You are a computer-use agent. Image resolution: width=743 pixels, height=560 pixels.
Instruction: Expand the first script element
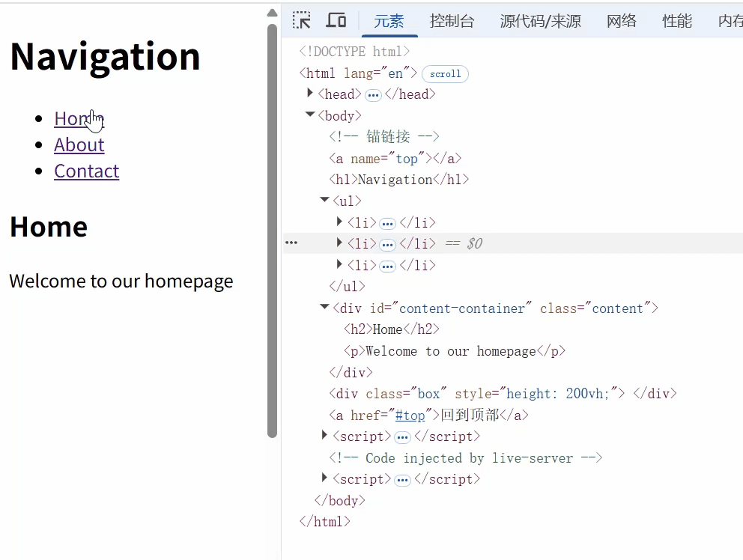324,435
